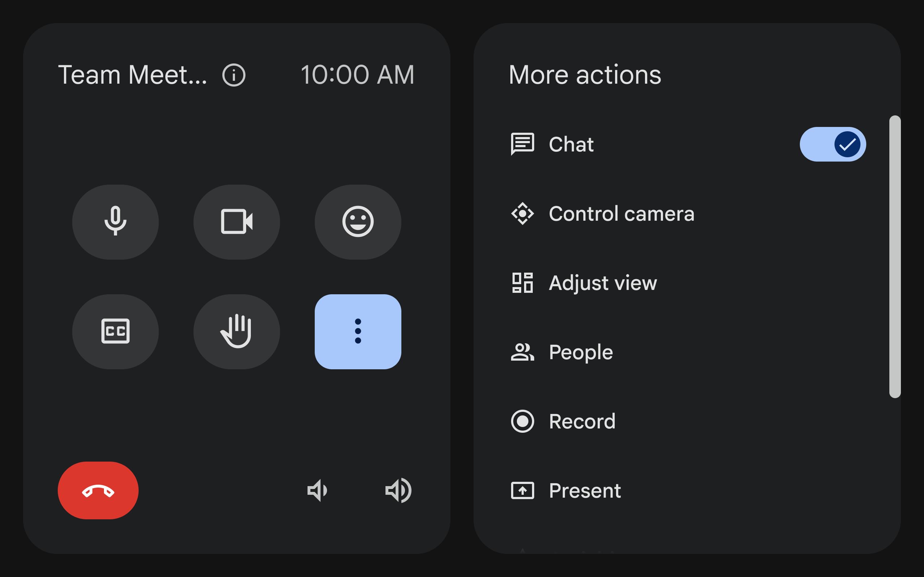The image size is (924, 577).
Task: Start recording the meeting
Action: pos(582,421)
